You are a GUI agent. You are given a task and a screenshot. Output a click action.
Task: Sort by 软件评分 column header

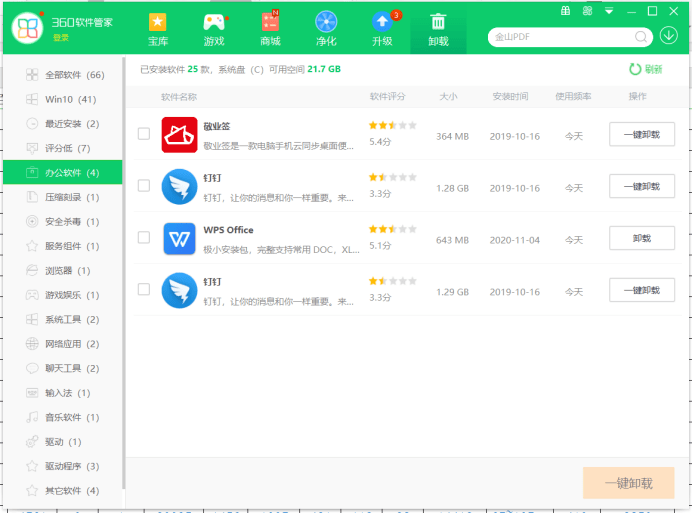point(387,97)
